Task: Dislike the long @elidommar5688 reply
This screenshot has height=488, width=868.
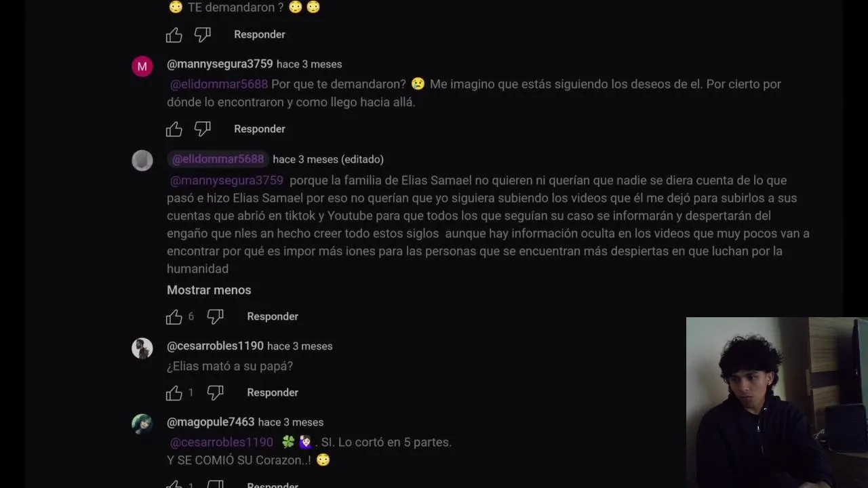Action: (x=215, y=317)
